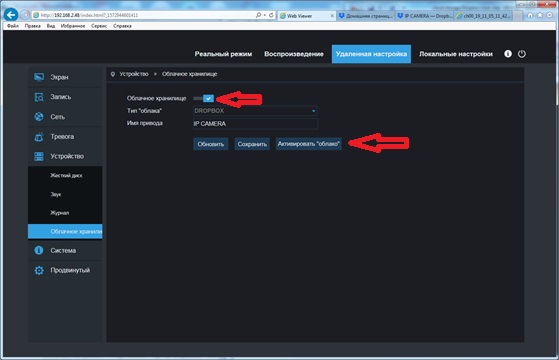Close the Web Viewer tab

click(x=332, y=16)
